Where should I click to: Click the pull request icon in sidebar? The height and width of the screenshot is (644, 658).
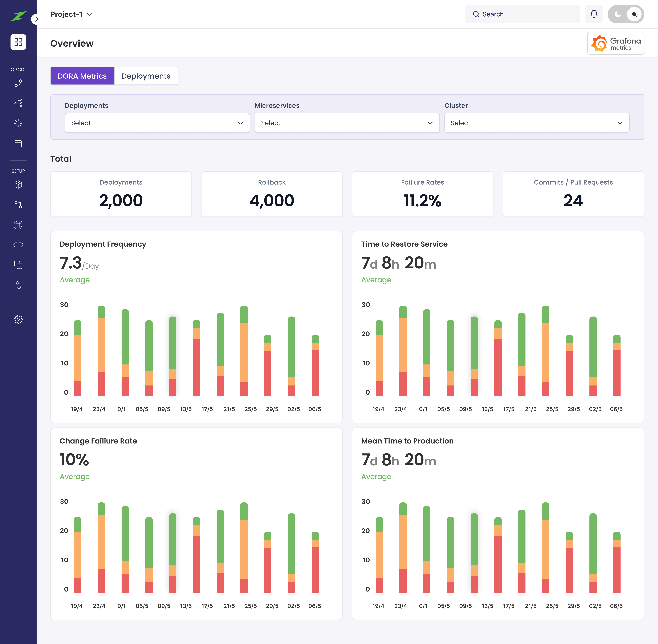[x=18, y=205]
